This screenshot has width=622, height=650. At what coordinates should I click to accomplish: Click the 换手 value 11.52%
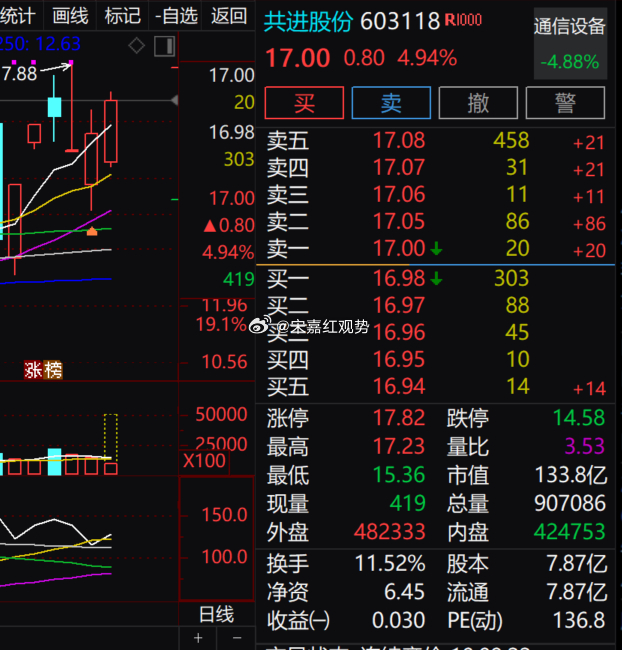click(390, 564)
